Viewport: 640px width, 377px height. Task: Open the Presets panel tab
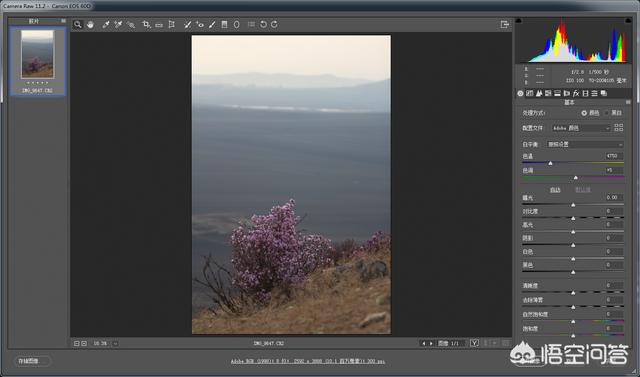[594, 93]
